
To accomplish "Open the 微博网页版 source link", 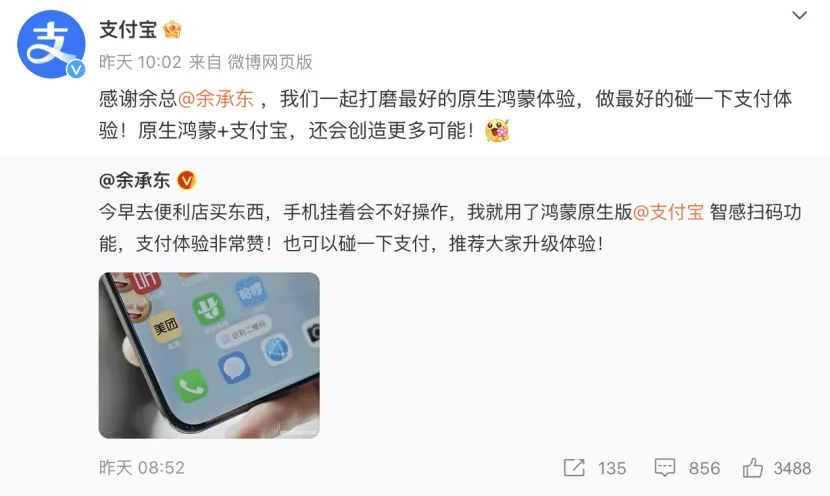I will (270, 62).
